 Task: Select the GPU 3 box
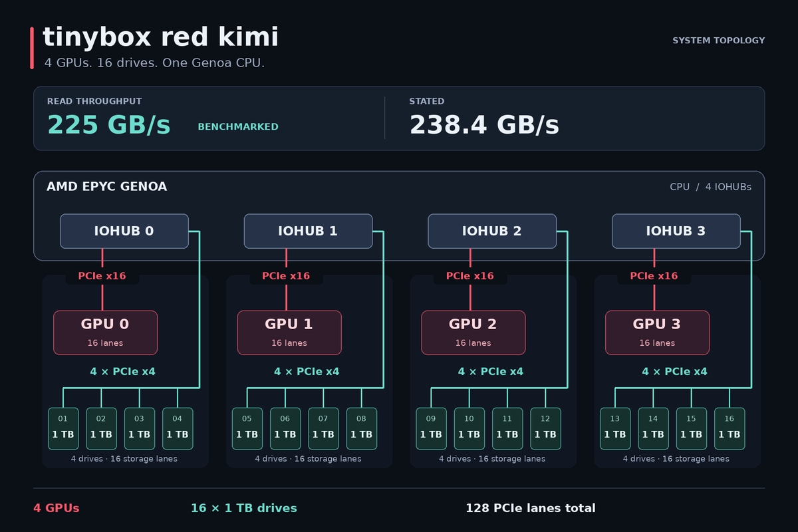(657, 332)
